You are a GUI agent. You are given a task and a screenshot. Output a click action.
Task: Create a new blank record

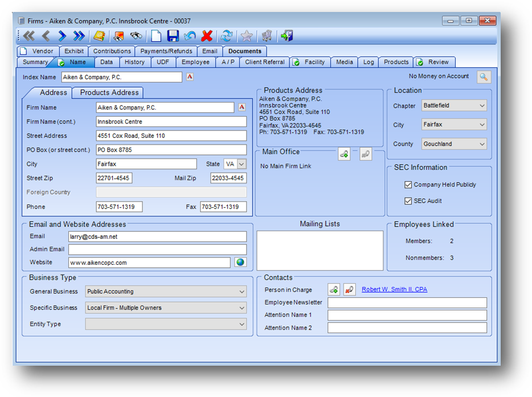coord(156,36)
